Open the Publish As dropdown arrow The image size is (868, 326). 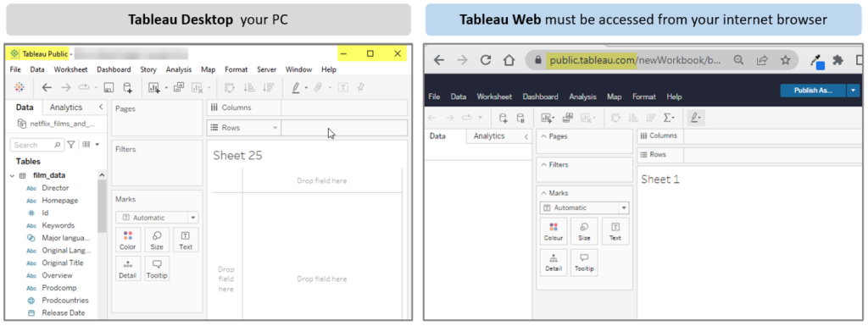pyautogui.click(x=854, y=91)
